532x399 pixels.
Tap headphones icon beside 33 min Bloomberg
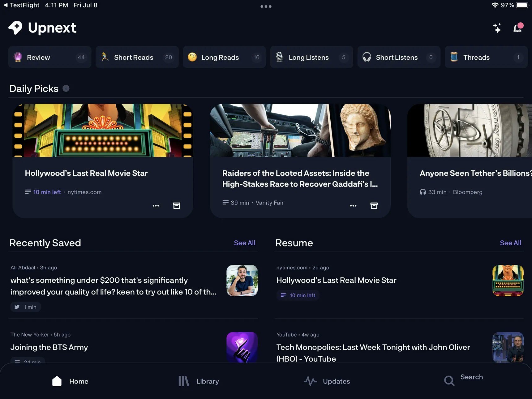[x=423, y=192]
